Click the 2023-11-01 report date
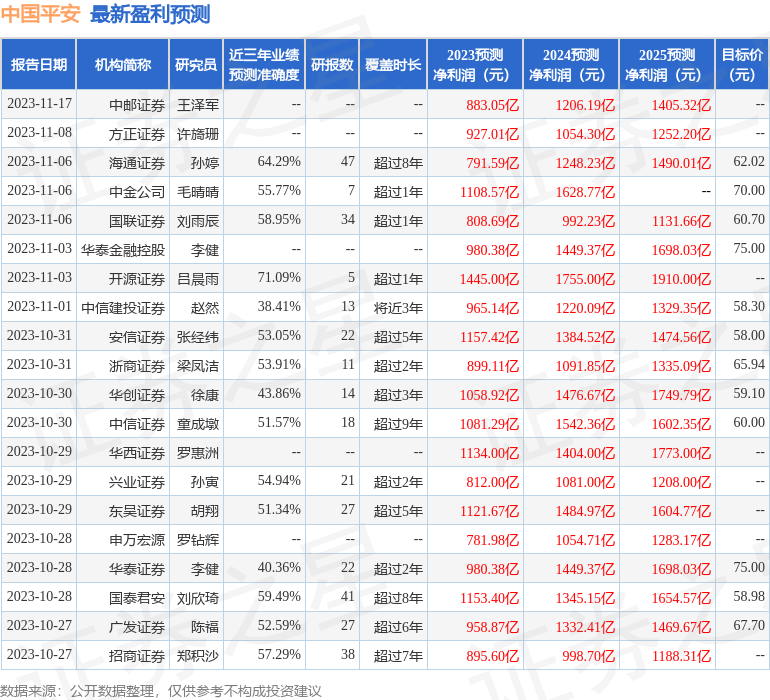 pos(39,306)
